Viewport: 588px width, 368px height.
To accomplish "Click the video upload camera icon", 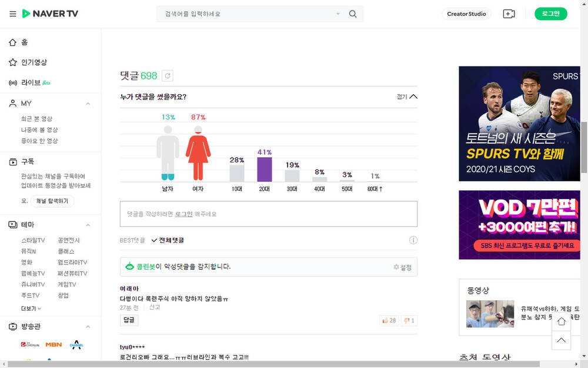I will (509, 14).
